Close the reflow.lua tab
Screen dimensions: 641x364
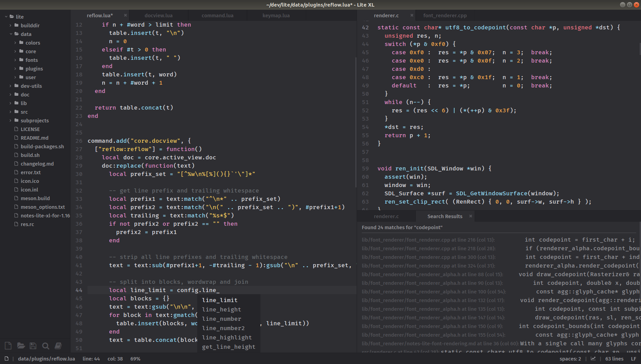coord(125,15)
